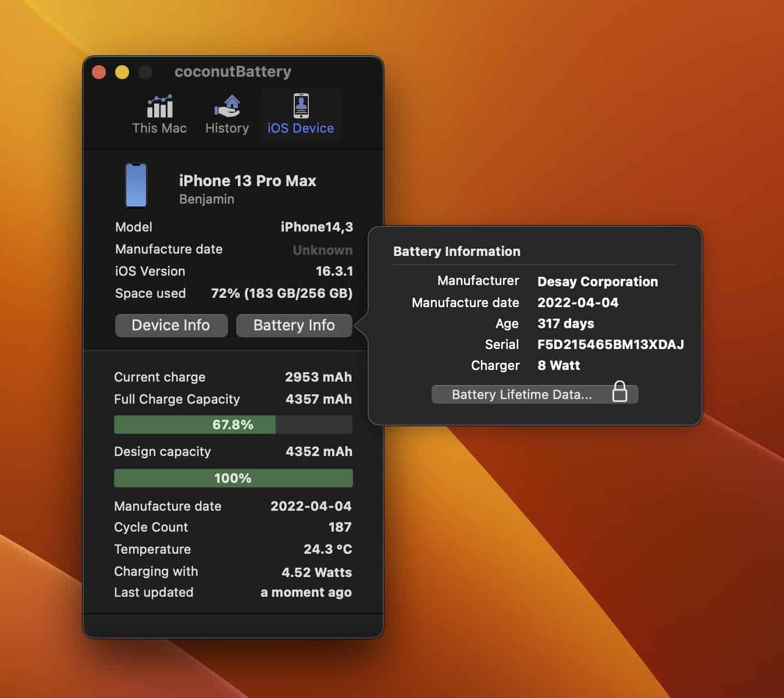
Task: Click the Cycle Count value 187
Action: 340,527
